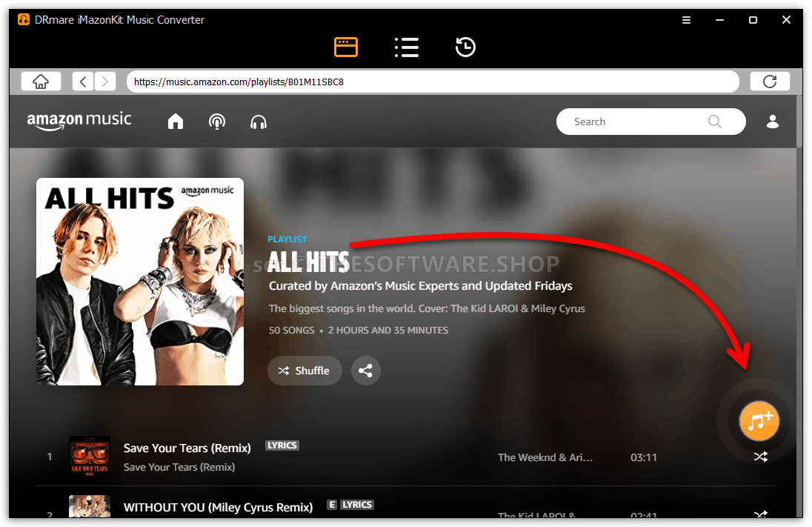Navigate forward to next page
Viewport: 812px width, 527px height.
tap(105, 82)
